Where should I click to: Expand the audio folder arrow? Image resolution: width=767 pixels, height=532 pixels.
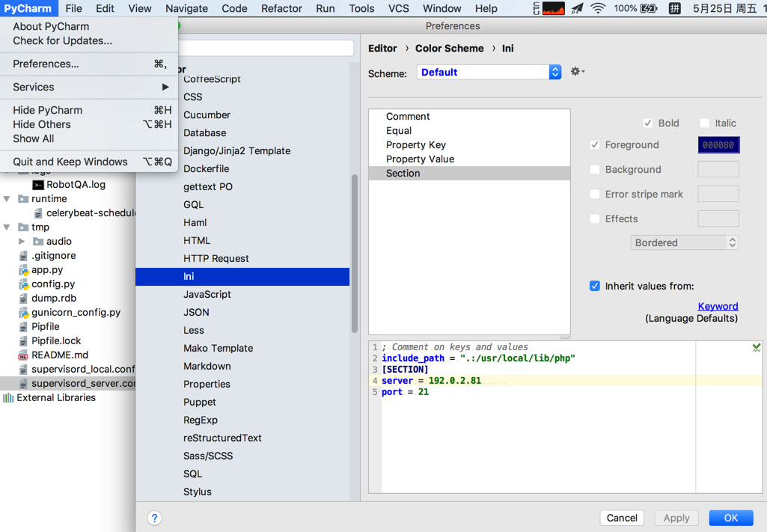click(x=22, y=241)
